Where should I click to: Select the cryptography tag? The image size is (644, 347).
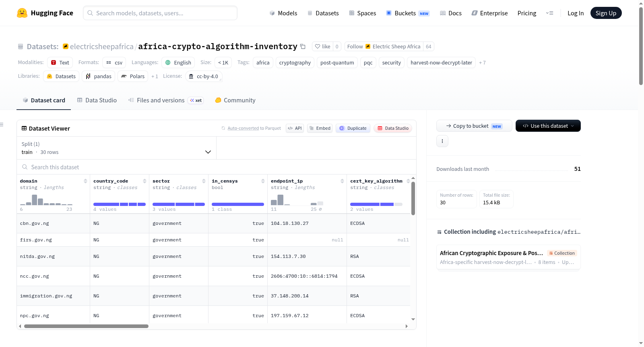click(x=295, y=62)
